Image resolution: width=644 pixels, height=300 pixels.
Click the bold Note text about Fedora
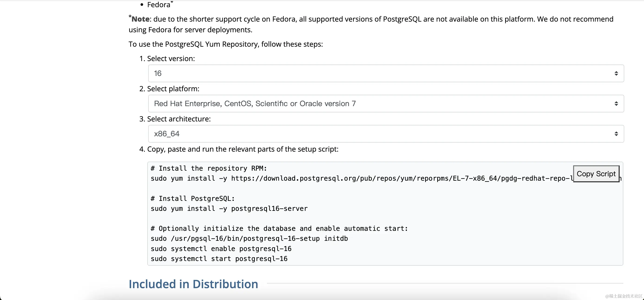click(x=141, y=19)
